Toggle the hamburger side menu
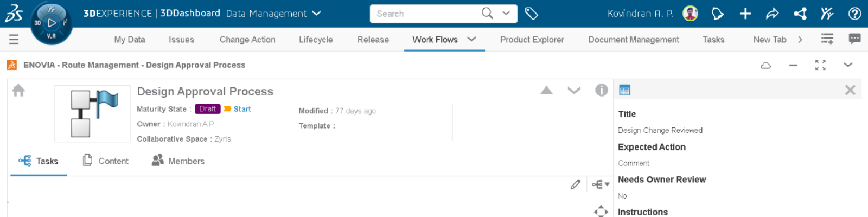Screen dimensions: 868x217 click(x=14, y=40)
